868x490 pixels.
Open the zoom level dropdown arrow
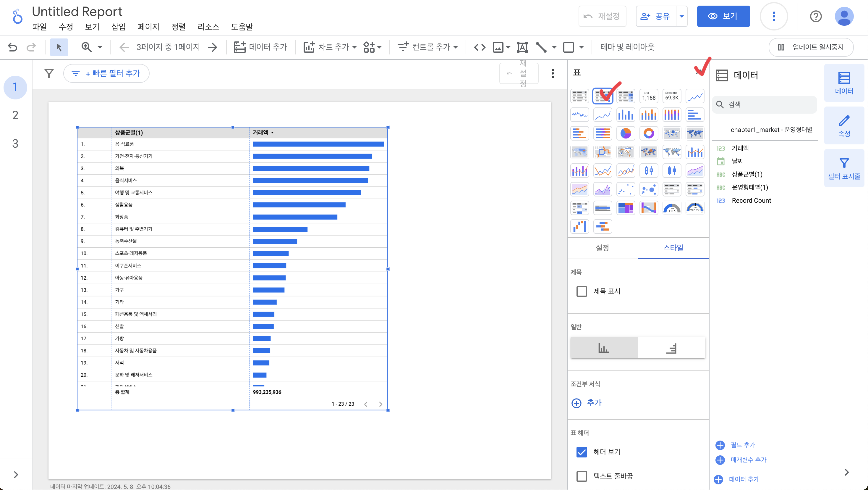coord(100,47)
